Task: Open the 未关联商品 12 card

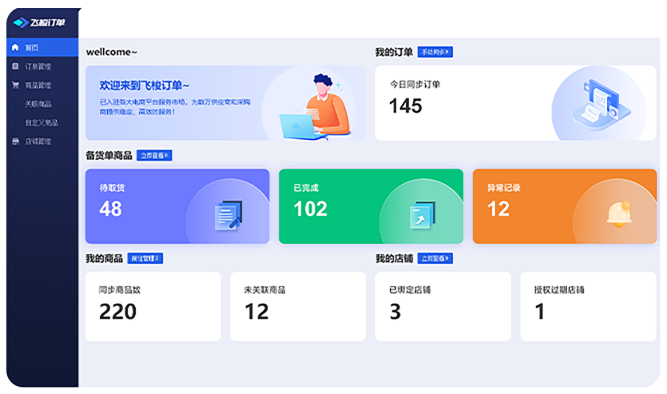Action: (298, 306)
